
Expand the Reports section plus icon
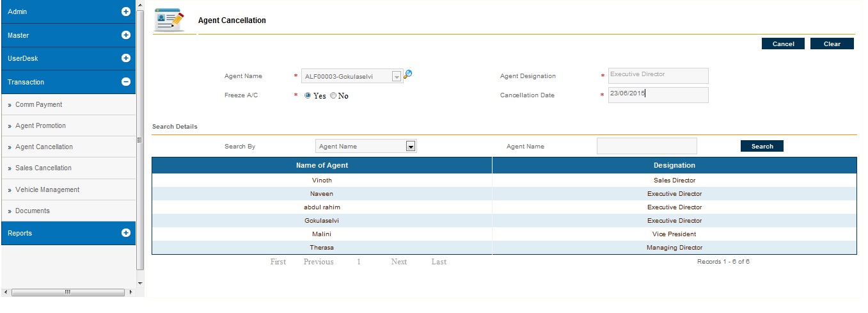click(x=126, y=233)
